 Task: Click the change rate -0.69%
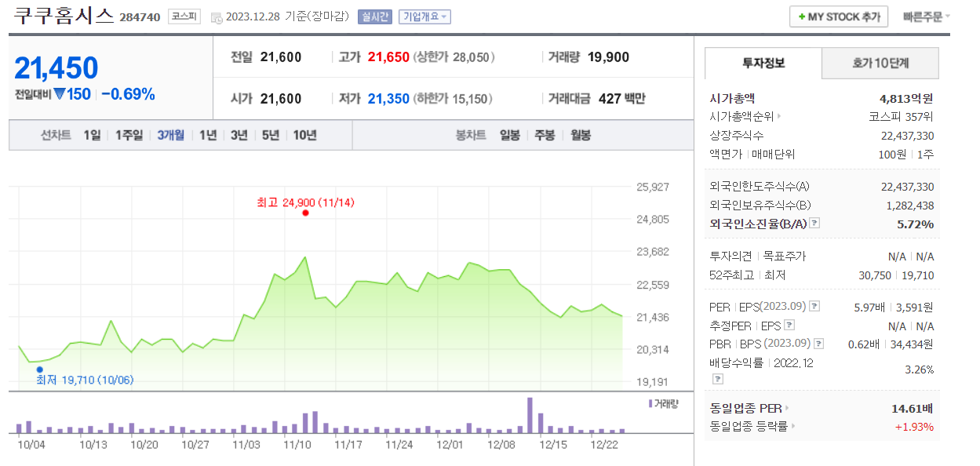(128, 94)
